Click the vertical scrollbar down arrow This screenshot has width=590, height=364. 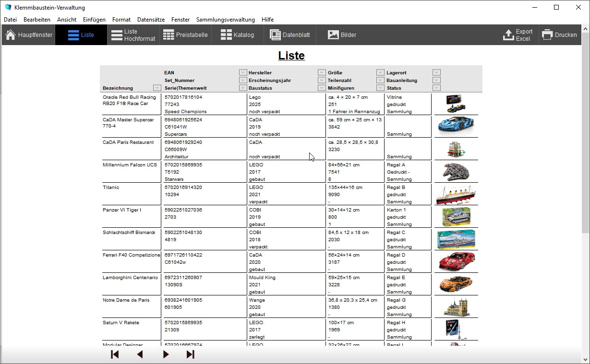pos(585,359)
